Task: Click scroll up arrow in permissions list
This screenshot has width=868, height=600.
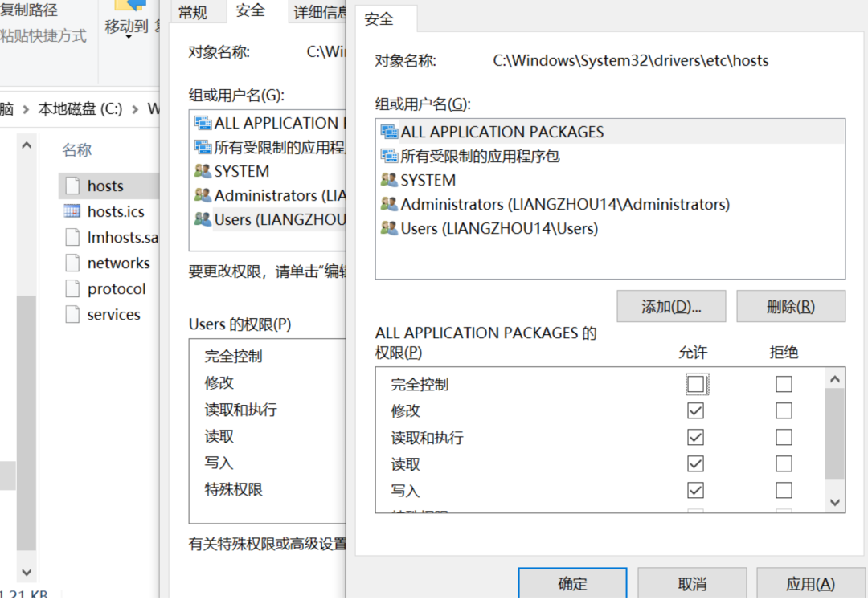Action: tap(835, 379)
